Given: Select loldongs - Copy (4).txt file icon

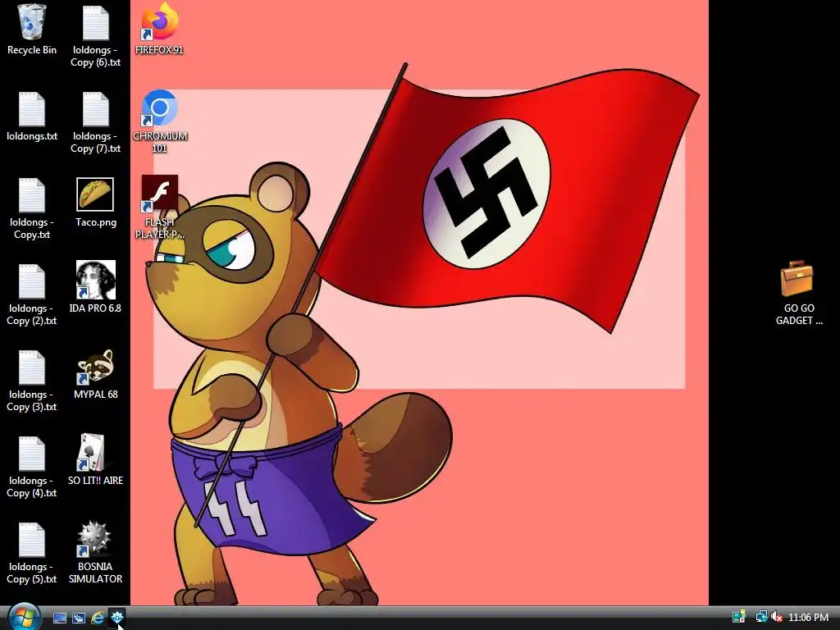Looking at the screenshot, I should (x=32, y=454).
